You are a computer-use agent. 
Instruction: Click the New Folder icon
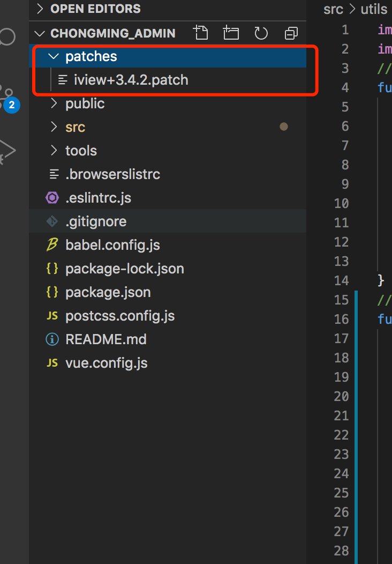click(x=231, y=33)
